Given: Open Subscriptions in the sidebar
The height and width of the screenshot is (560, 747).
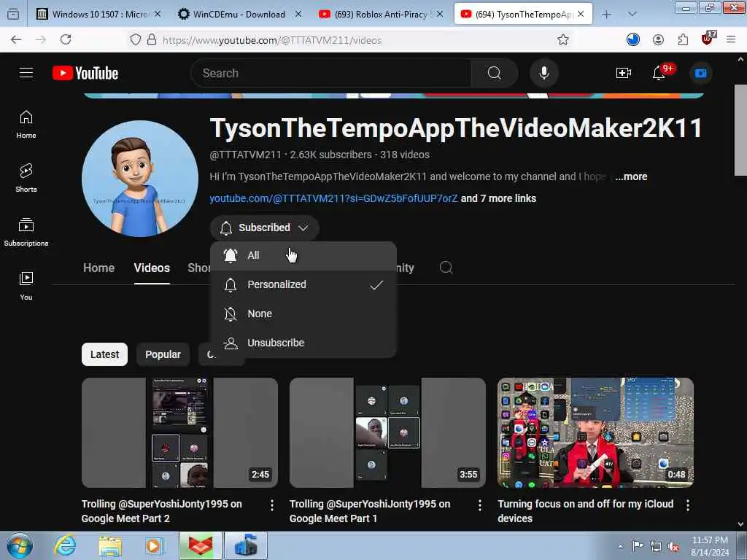Looking at the screenshot, I should click(x=26, y=232).
